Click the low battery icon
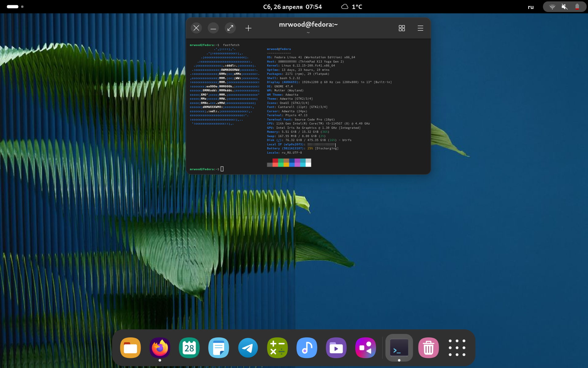Image resolution: width=588 pixels, height=368 pixels. point(577,7)
